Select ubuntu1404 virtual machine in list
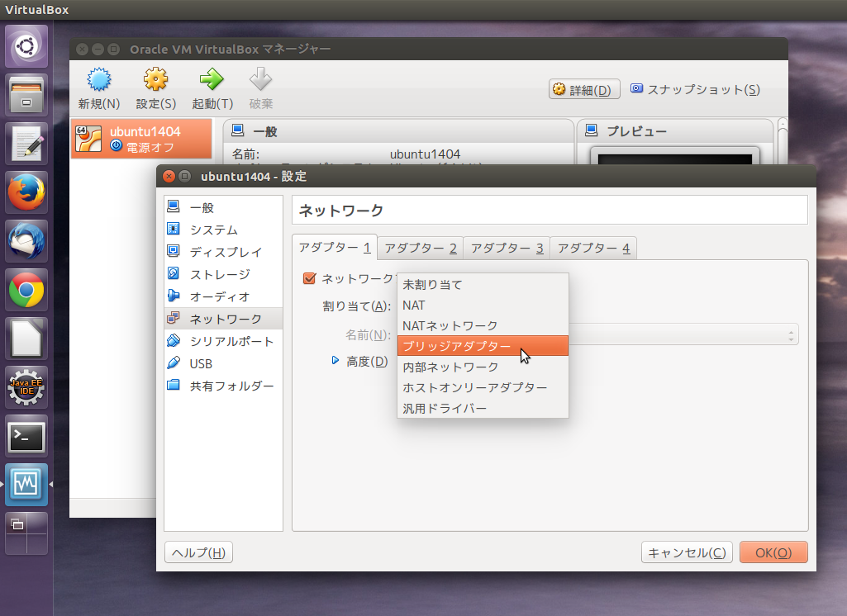This screenshot has width=847, height=616. [x=141, y=139]
